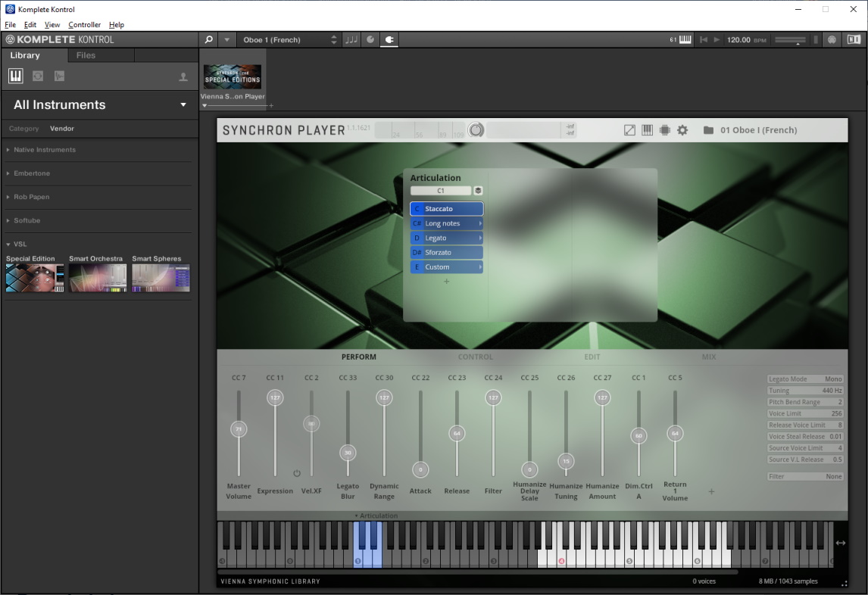Click the round icon beside the NI logo
This screenshot has width=868, height=595.
click(832, 40)
